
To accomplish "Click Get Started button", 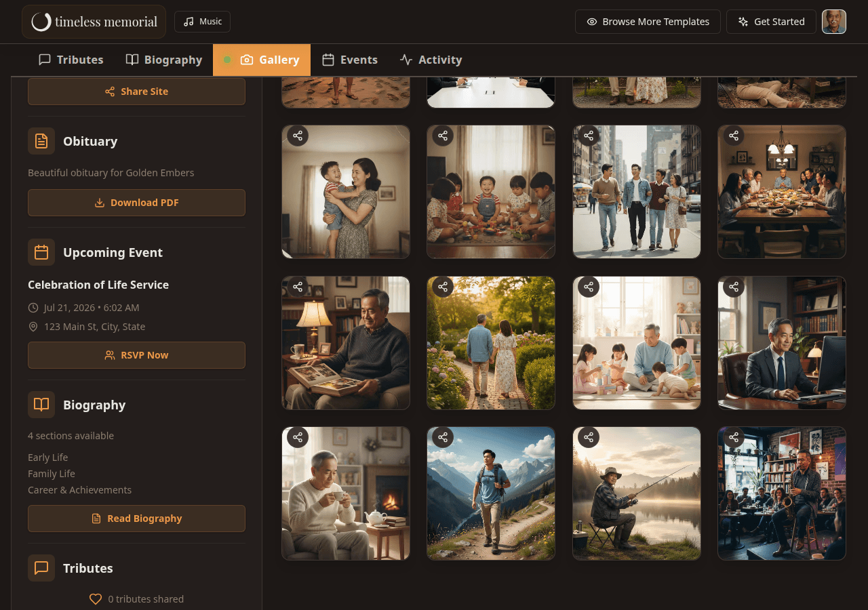I will [771, 22].
